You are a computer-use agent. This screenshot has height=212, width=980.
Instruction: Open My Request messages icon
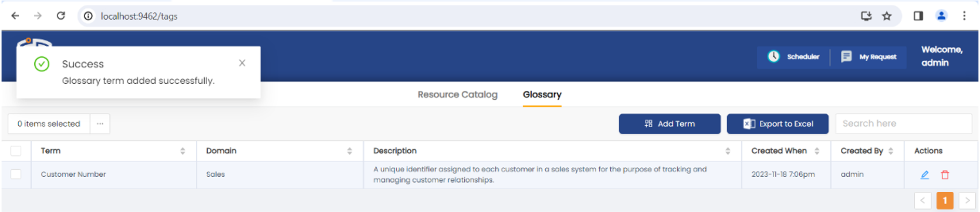pyautogui.click(x=846, y=57)
